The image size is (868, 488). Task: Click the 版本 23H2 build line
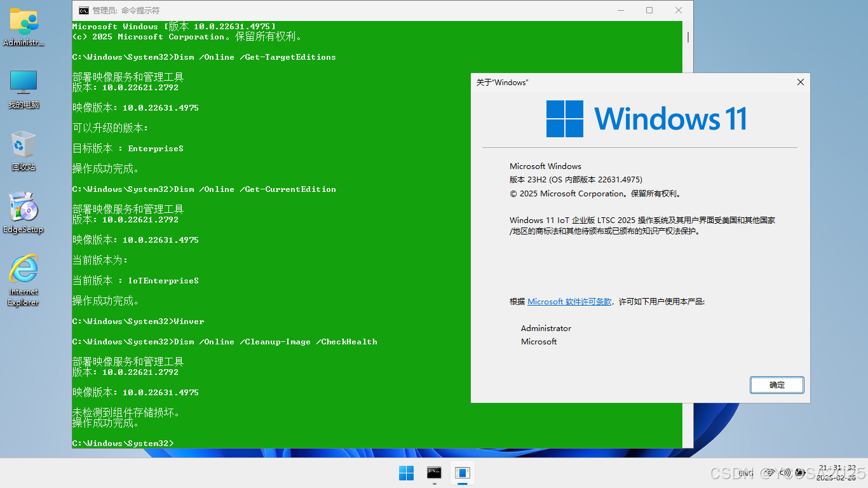coord(576,180)
